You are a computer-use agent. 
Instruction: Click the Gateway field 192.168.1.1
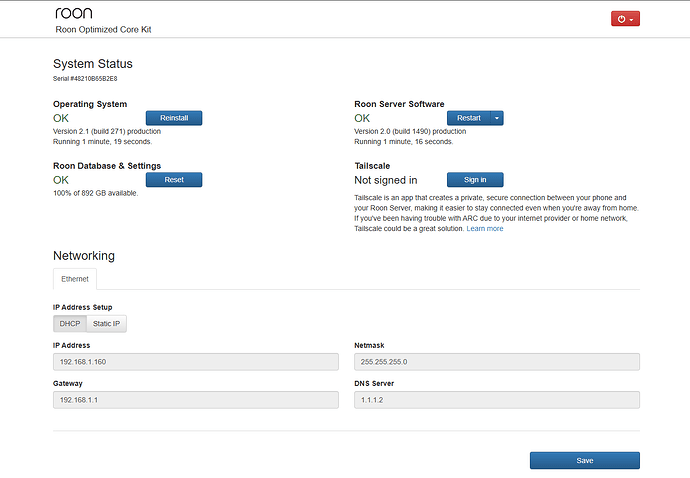click(x=196, y=400)
